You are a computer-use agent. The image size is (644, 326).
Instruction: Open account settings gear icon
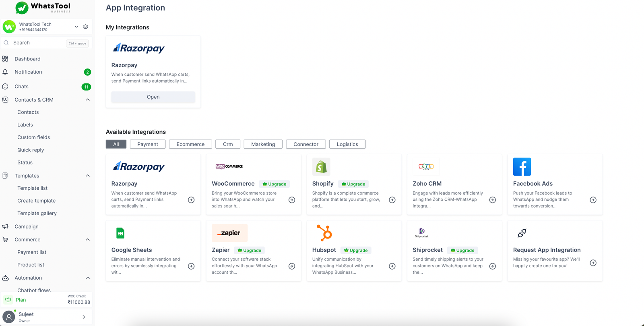tap(85, 27)
